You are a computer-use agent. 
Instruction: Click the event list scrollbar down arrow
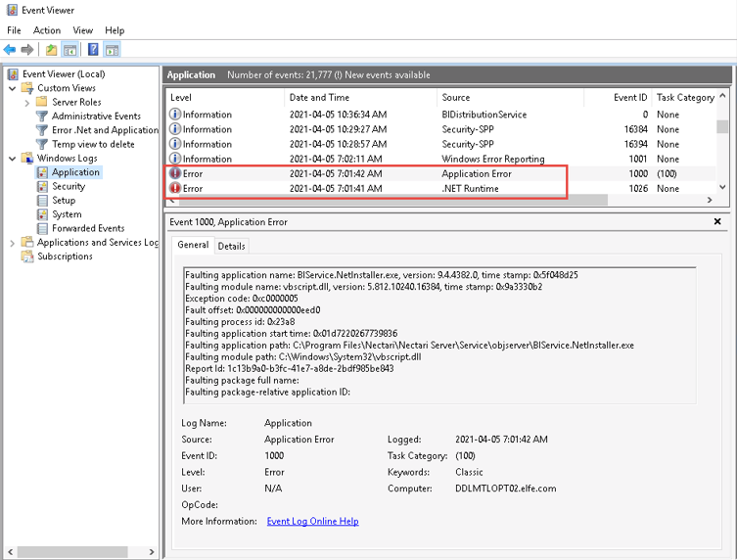[722, 187]
